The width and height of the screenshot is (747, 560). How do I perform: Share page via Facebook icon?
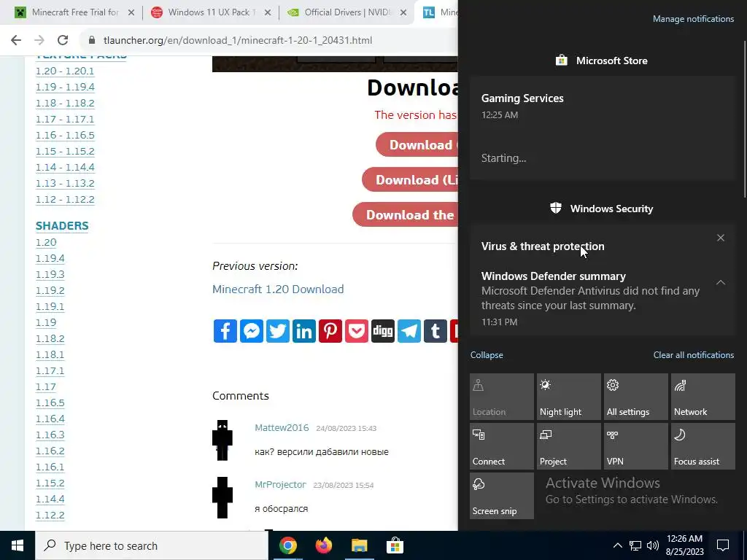225,331
